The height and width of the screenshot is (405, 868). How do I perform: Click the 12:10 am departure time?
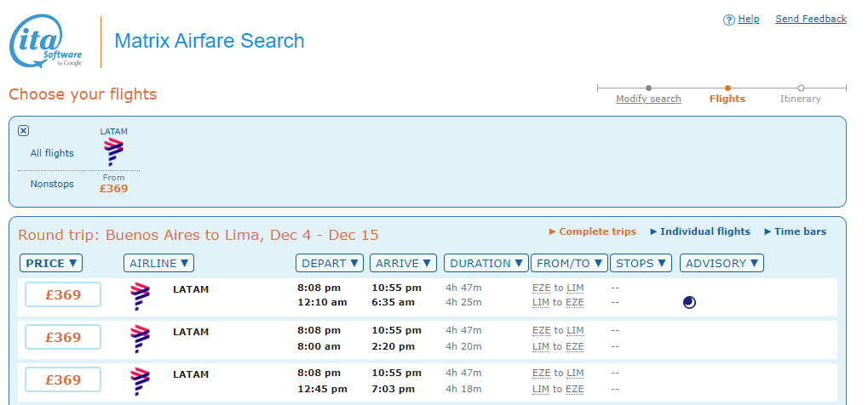click(322, 303)
